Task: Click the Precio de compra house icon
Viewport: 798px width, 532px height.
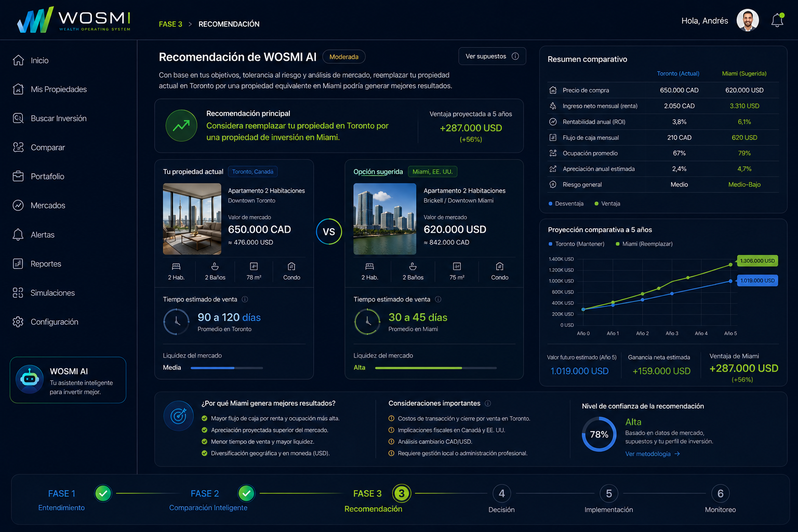Action: pos(553,90)
